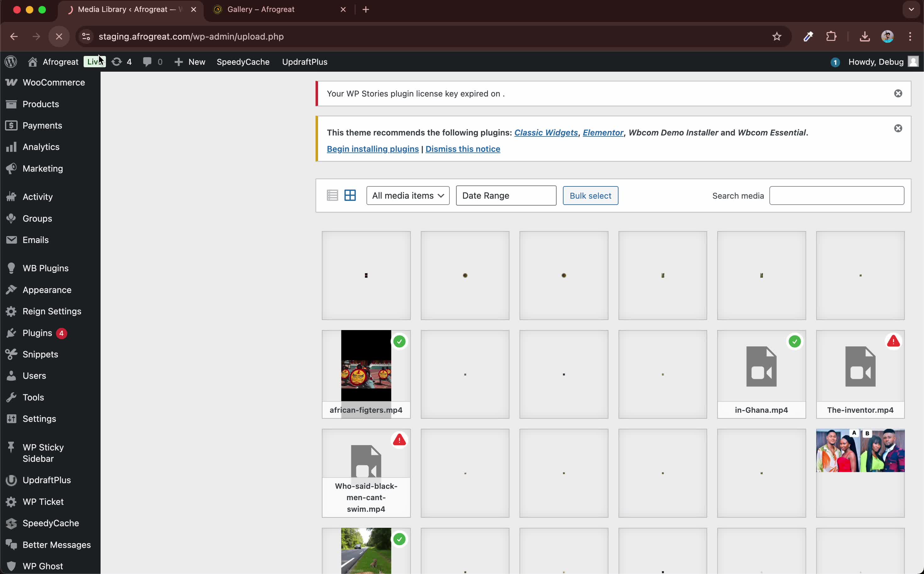Dismiss the theme recommended plugins notice

click(898, 128)
